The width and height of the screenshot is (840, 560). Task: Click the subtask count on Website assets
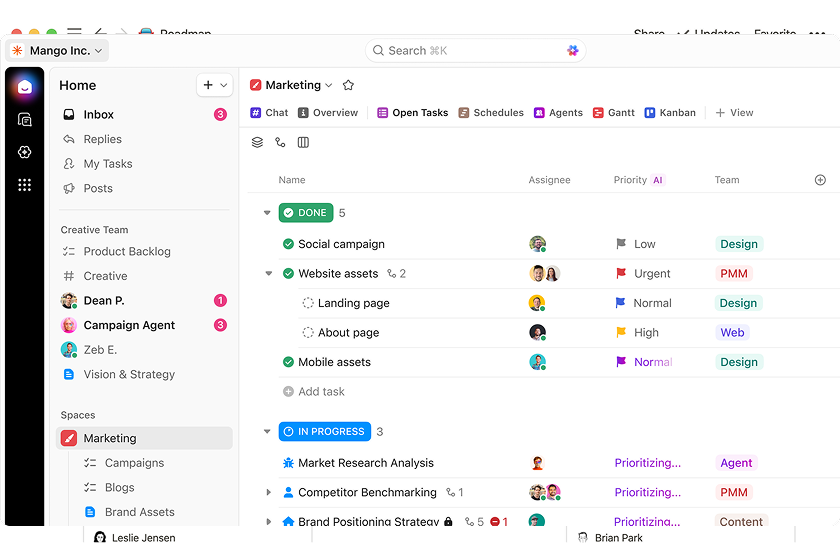point(397,273)
